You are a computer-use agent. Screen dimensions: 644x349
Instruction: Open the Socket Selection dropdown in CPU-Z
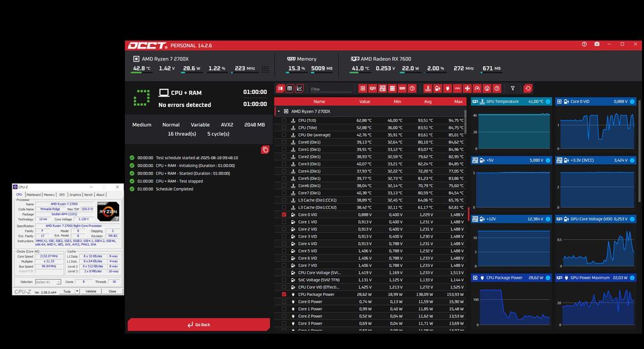click(x=48, y=282)
